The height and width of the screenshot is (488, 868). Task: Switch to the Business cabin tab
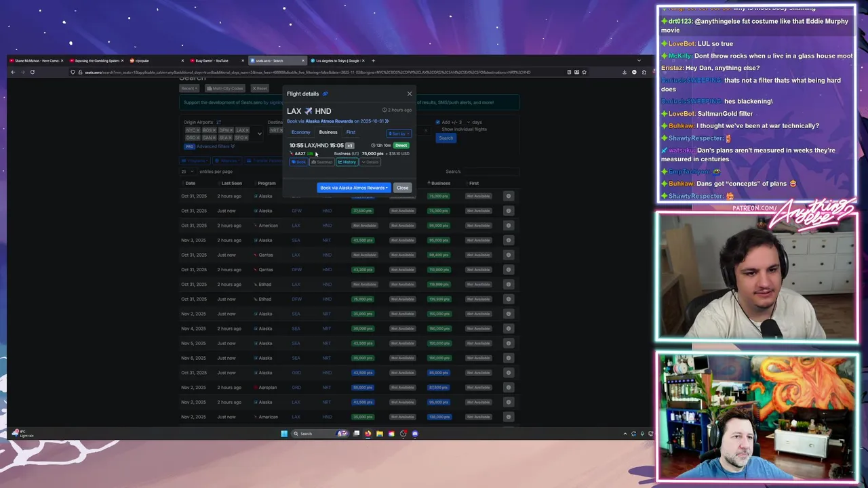(x=328, y=132)
